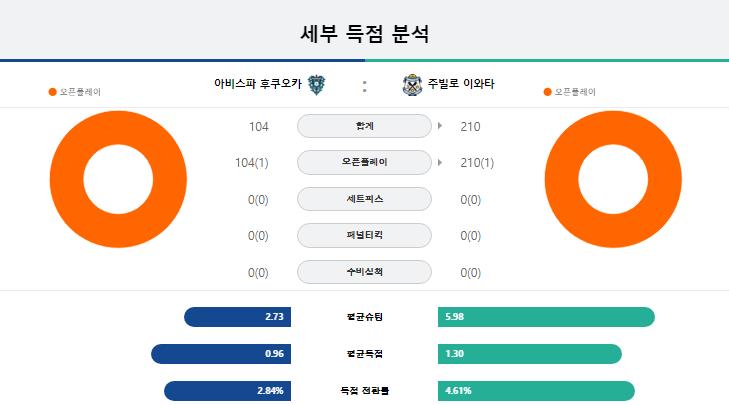Image resolution: width=729 pixels, height=405 pixels.
Task: Click the green 5.98 average shots bar
Action: coord(546,317)
